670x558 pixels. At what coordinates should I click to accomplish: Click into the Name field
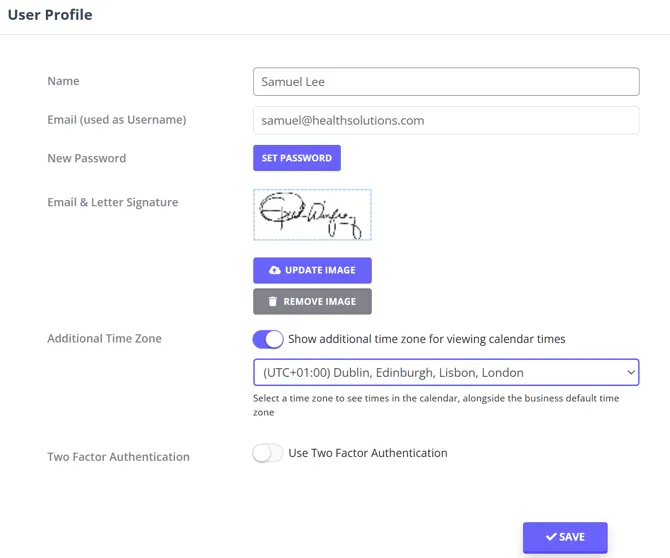pyautogui.click(x=446, y=82)
